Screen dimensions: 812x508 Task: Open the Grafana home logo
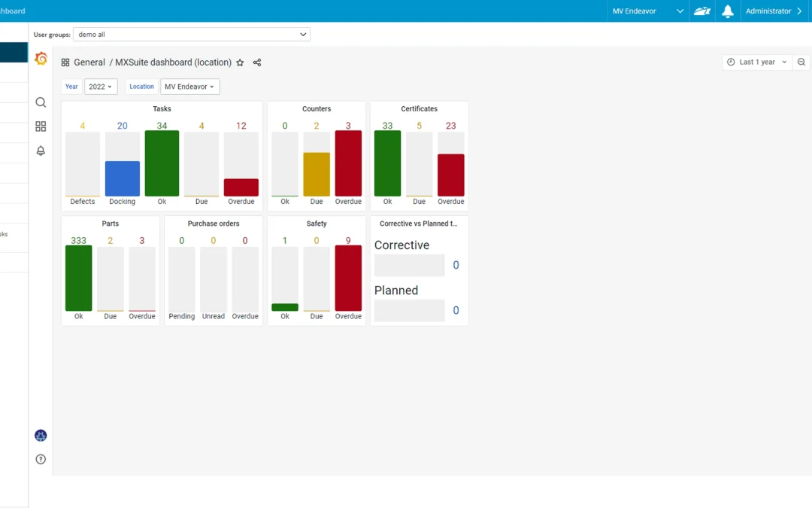pyautogui.click(x=41, y=58)
